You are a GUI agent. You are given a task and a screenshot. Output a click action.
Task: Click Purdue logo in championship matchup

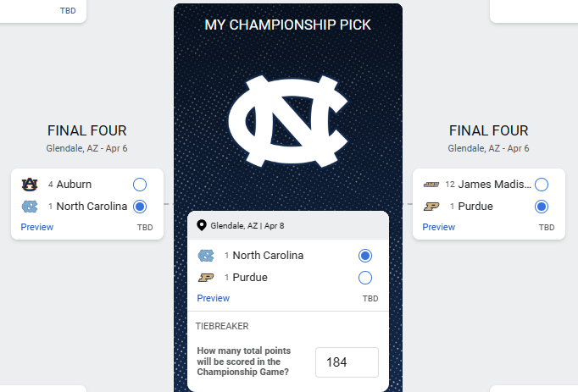(x=206, y=278)
